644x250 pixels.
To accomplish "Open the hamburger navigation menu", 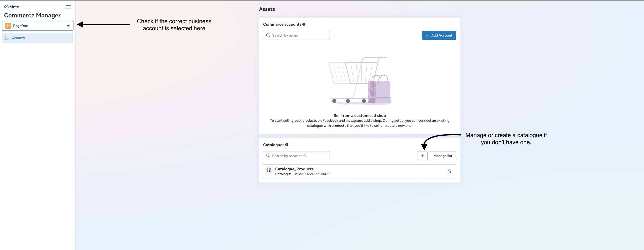I will tap(68, 7).
